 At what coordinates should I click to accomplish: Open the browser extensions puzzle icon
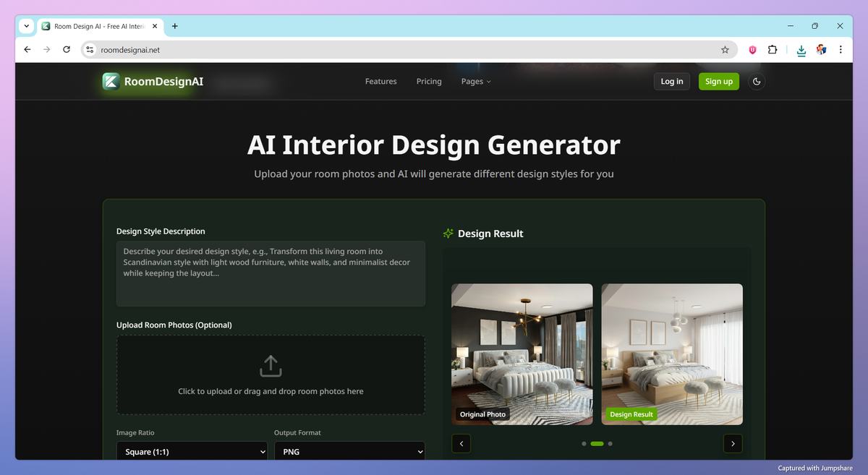773,49
